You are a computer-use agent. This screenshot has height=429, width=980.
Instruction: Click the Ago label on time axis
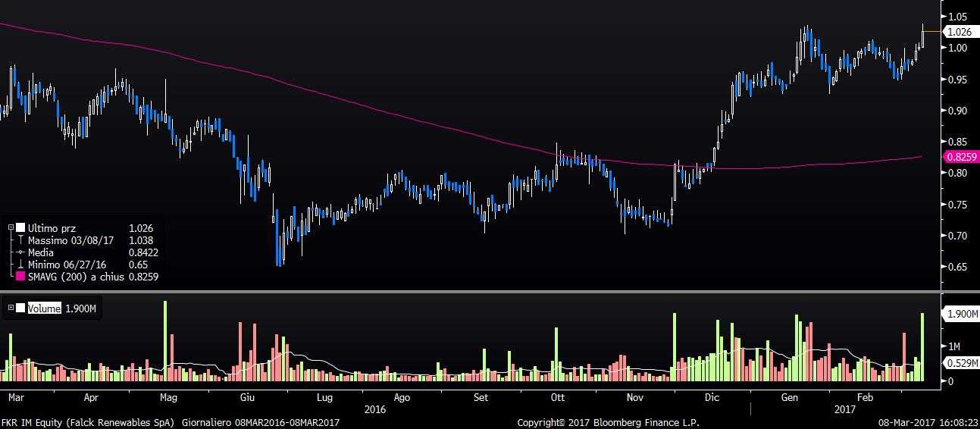click(x=402, y=397)
